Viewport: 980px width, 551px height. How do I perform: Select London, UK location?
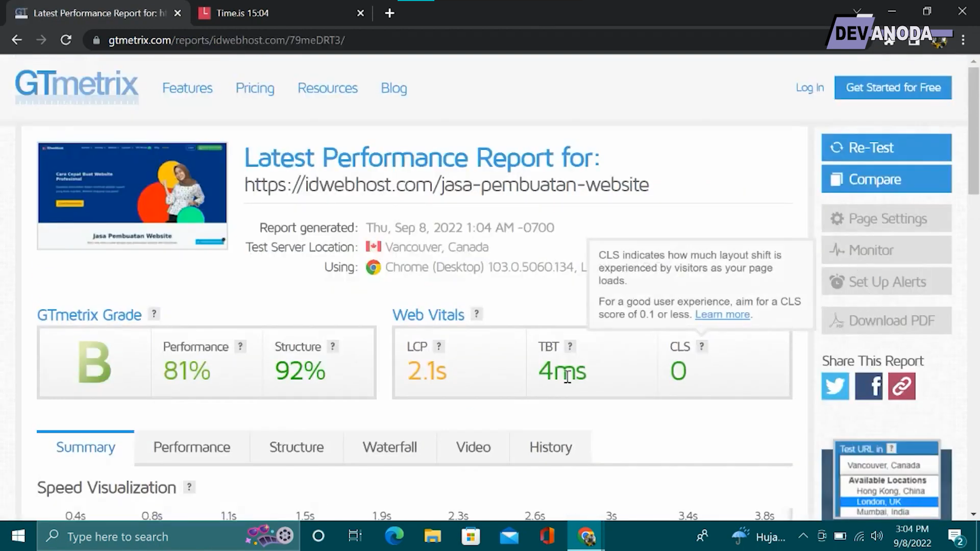(x=889, y=502)
